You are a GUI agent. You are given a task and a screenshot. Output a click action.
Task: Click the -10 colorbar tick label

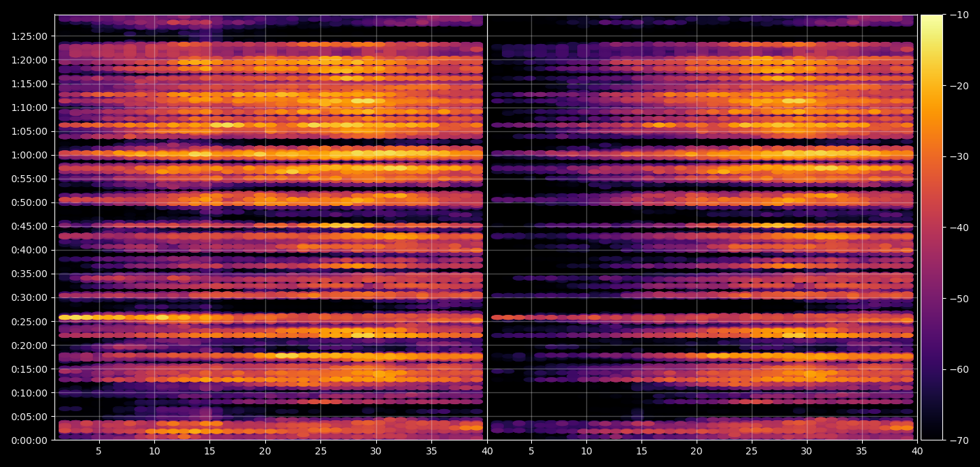959,15
